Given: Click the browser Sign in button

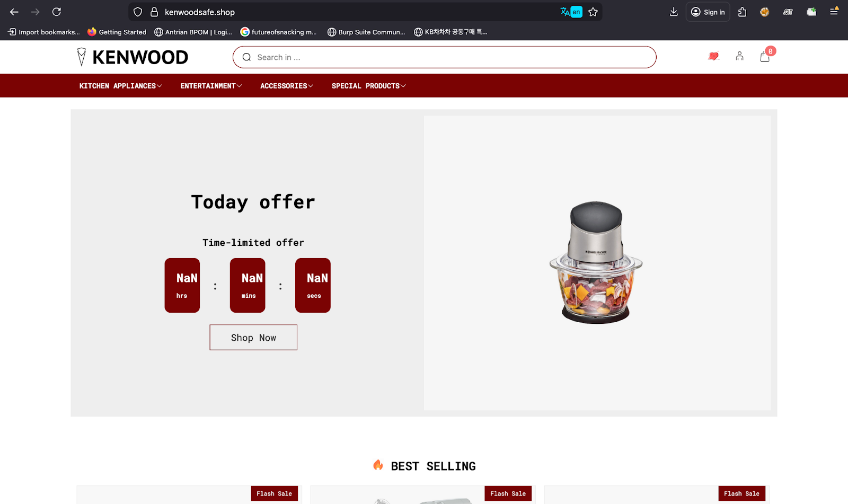Looking at the screenshot, I should [708, 12].
